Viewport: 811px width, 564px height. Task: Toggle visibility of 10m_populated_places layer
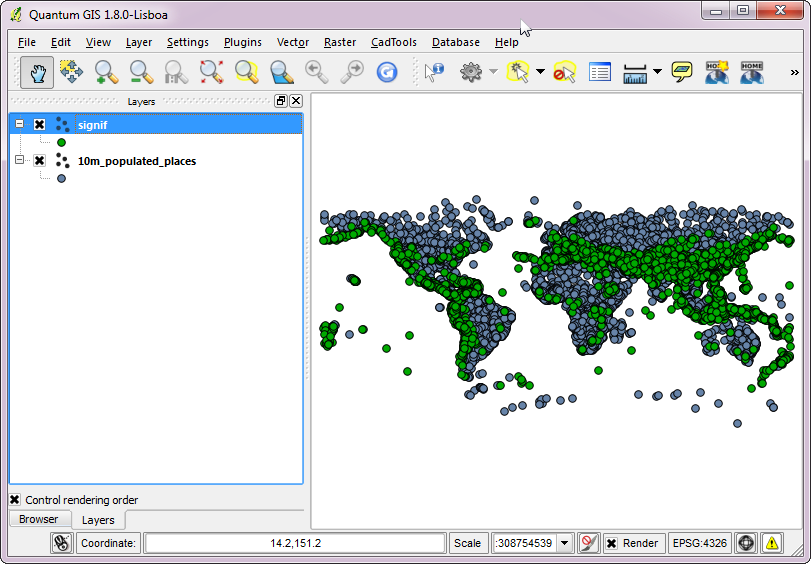pos(39,161)
